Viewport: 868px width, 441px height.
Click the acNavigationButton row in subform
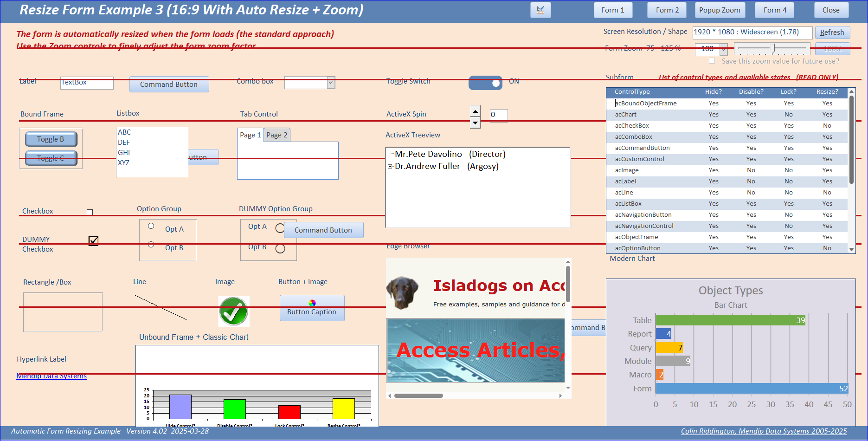(x=727, y=215)
